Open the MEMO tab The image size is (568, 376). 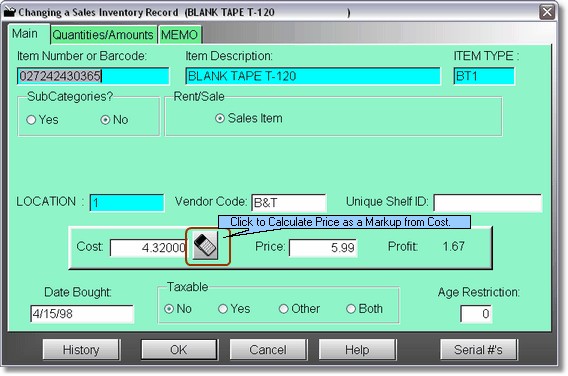pyautogui.click(x=179, y=35)
